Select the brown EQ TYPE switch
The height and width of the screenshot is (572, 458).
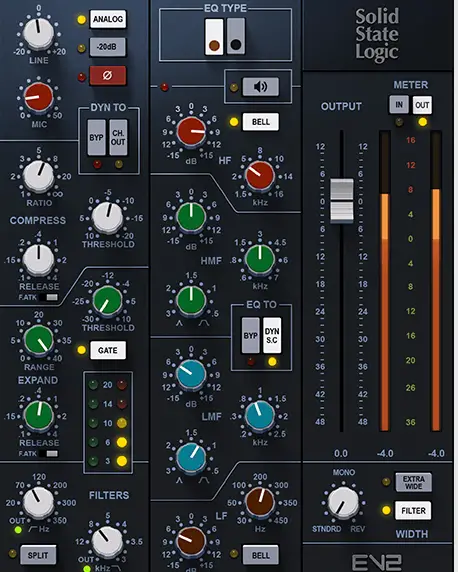coord(214,37)
